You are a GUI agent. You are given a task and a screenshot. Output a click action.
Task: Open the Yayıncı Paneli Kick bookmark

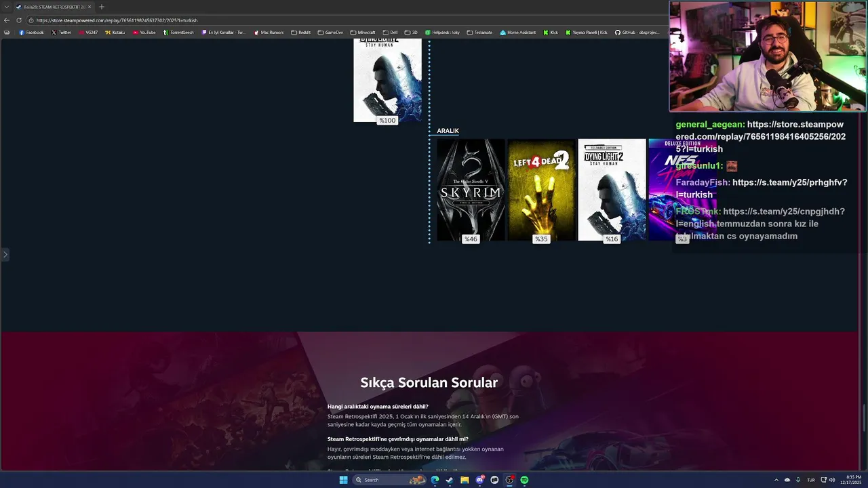[587, 33]
